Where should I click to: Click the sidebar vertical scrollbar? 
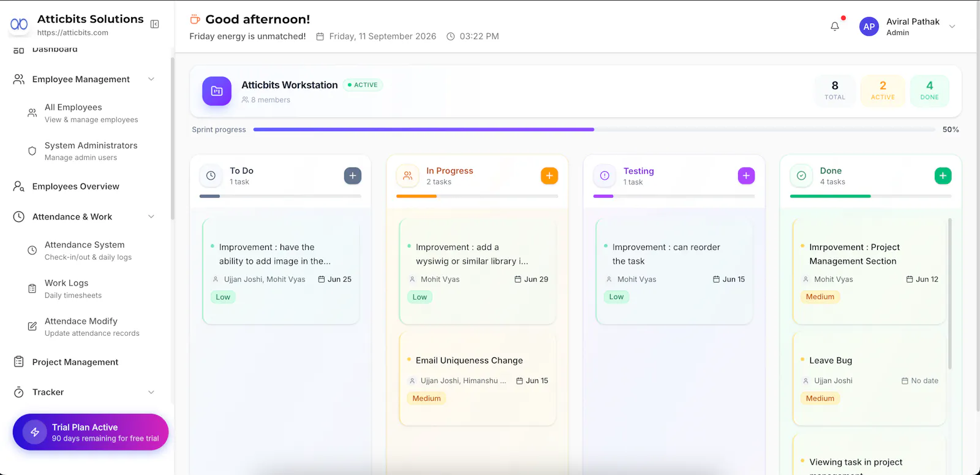[172, 139]
